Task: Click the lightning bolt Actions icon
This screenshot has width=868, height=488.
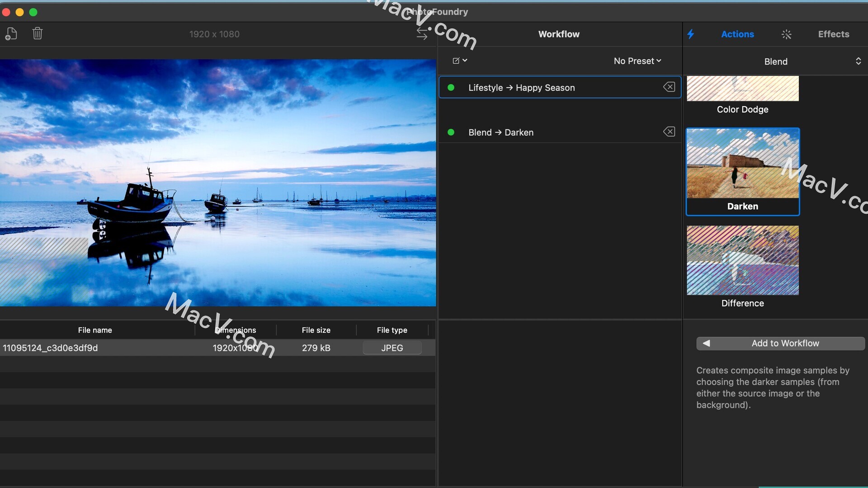Action: (x=691, y=34)
